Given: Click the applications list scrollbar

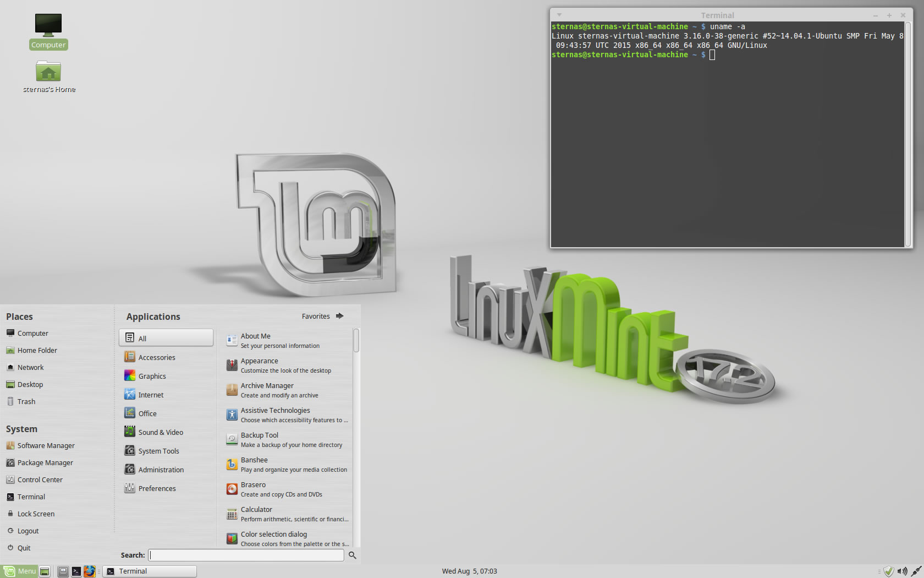Looking at the screenshot, I should pyautogui.click(x=356, y=340).
